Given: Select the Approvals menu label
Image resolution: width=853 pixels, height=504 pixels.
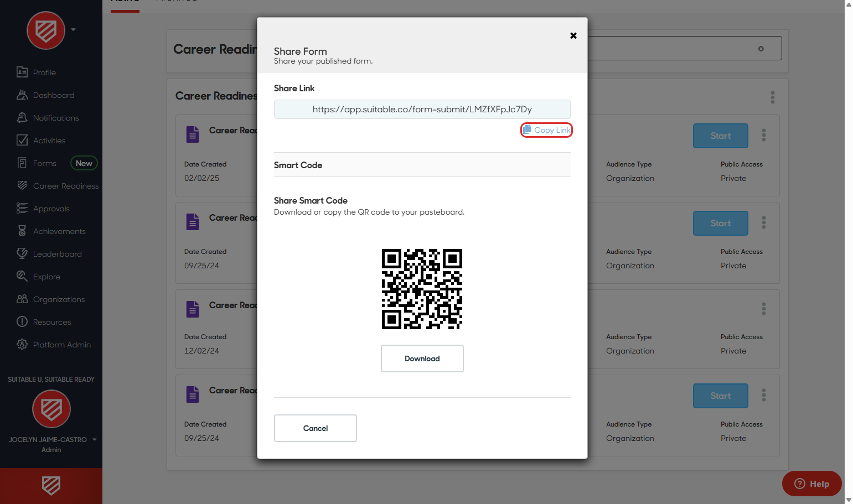Looking at the screenshot, I should [51, 209].
